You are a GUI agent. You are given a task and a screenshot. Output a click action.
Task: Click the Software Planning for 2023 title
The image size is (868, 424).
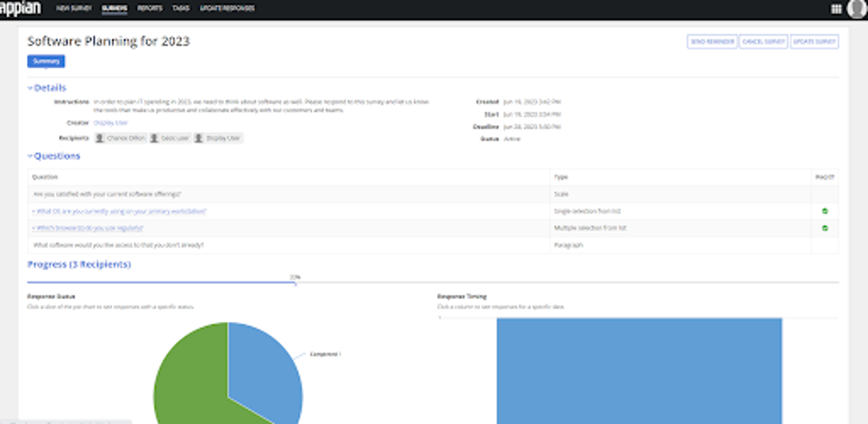(108, 41)
